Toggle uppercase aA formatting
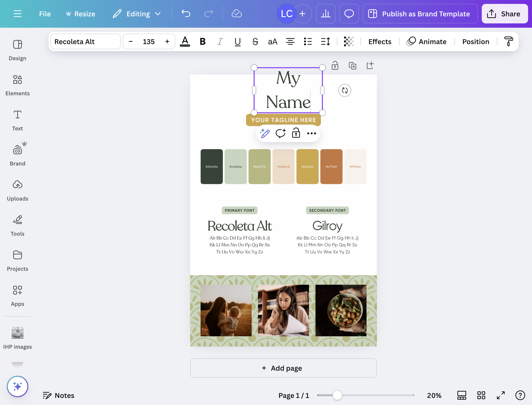This screenshot has width=532, height=405. pos(273,42)
